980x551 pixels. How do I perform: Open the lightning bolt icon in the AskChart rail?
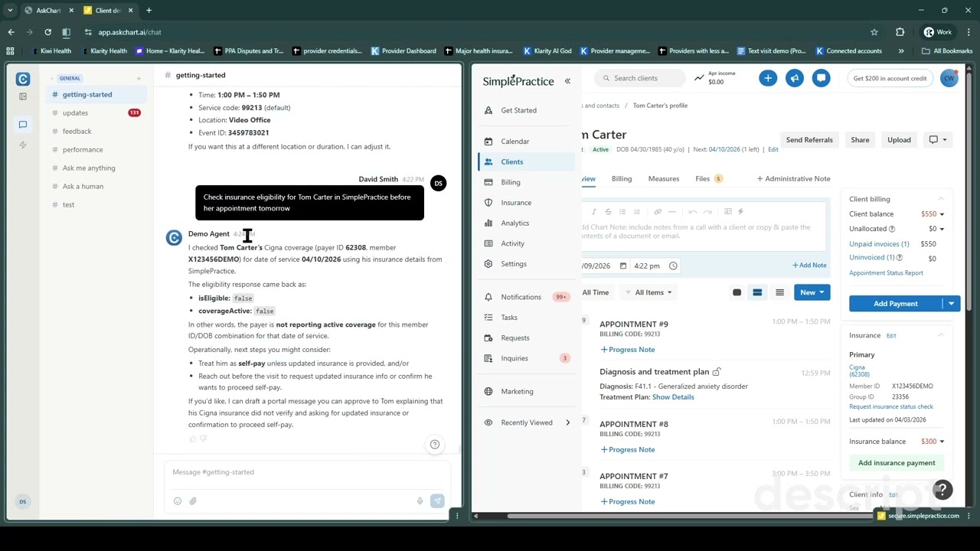click(x=23, y=145)
